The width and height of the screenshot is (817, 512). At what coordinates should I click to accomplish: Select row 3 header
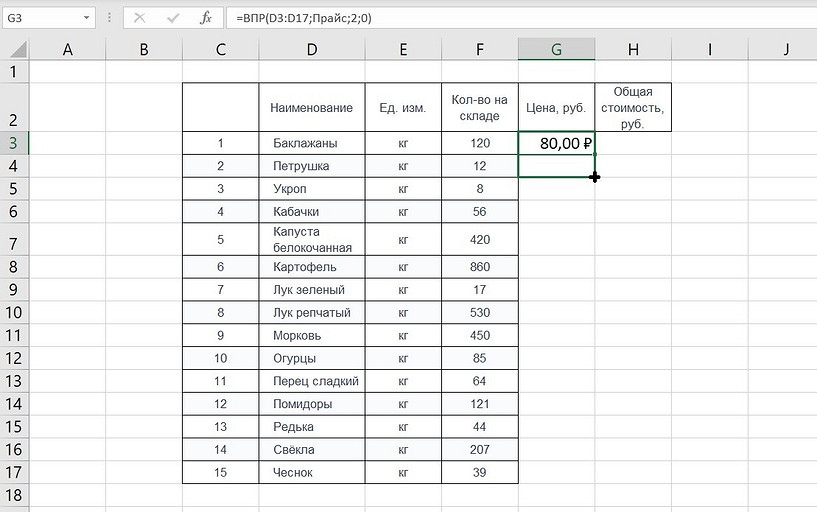[x=13, y=143]
